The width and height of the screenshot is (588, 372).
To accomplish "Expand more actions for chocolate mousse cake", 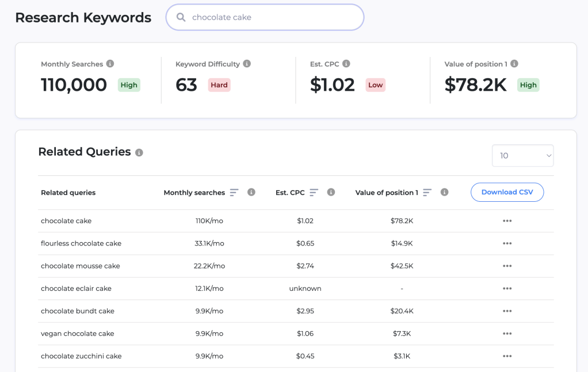I will coord(507,266).
